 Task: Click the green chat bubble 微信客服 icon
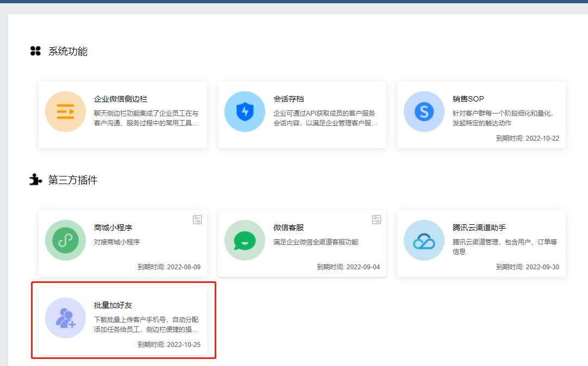click(245, 241)
